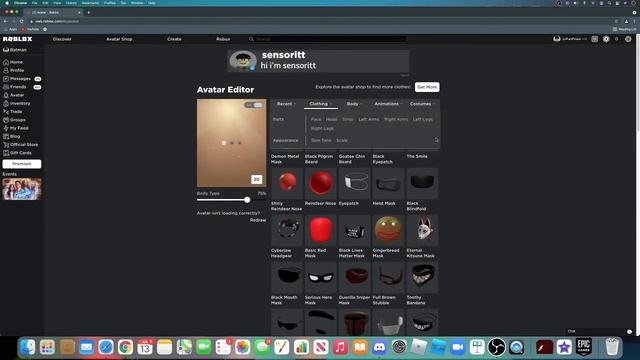
Task: Open the Robux balance icon
Action: point(606,39)
